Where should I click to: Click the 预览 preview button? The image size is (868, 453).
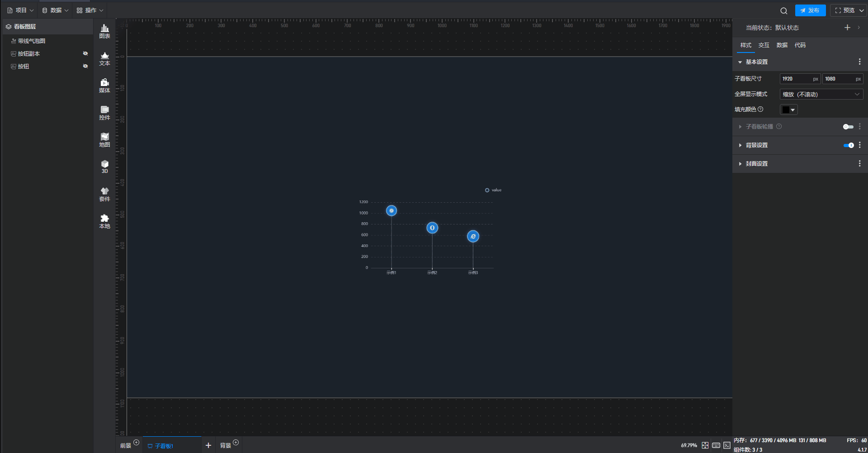point(845,10)
